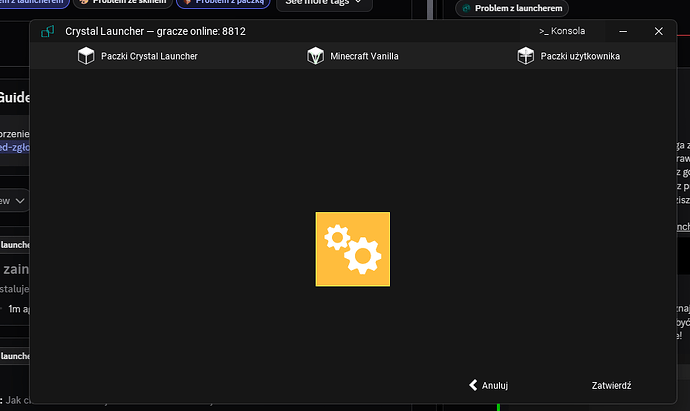Open the Konsola console
690x411 pixels.
tap(562, 31)
